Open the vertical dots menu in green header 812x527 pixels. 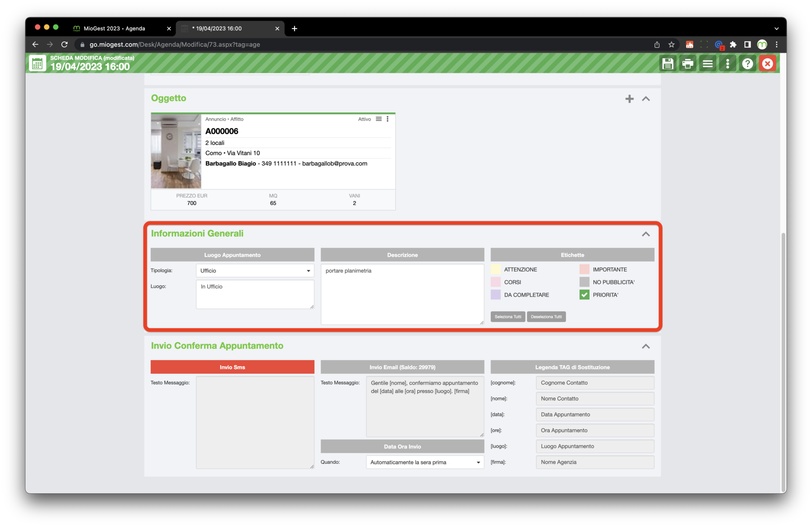727,64
